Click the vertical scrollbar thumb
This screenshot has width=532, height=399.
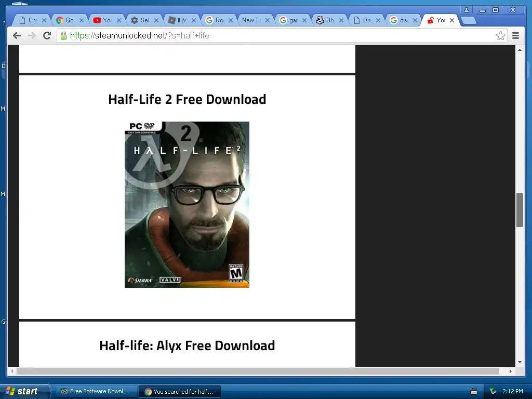click(520, 210)
